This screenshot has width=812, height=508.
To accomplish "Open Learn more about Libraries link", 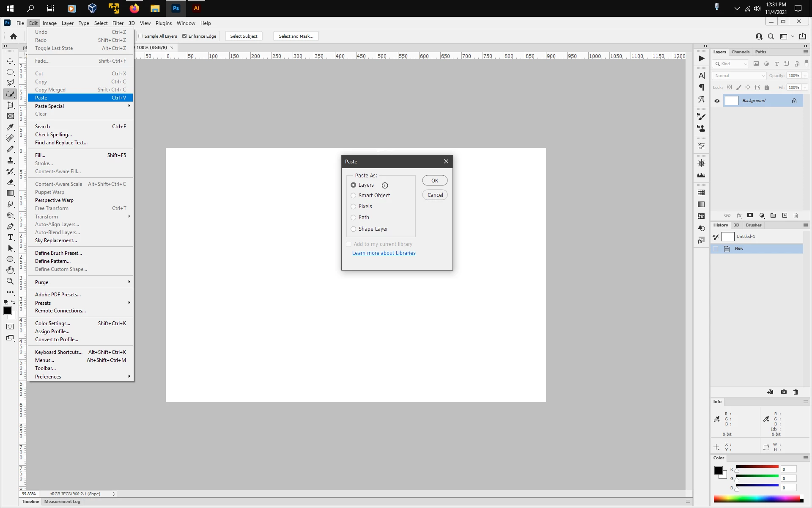I will coord(384,253).
